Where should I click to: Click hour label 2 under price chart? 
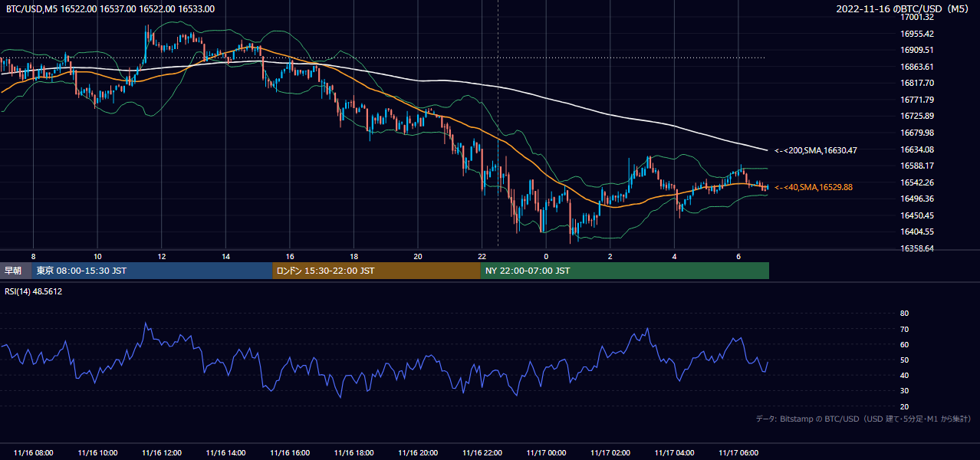(610, 256)
